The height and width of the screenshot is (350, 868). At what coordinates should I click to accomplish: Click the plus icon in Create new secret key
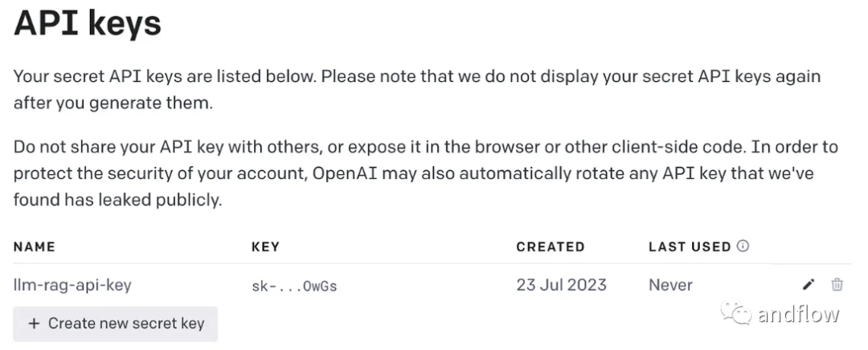pos(34,324)
